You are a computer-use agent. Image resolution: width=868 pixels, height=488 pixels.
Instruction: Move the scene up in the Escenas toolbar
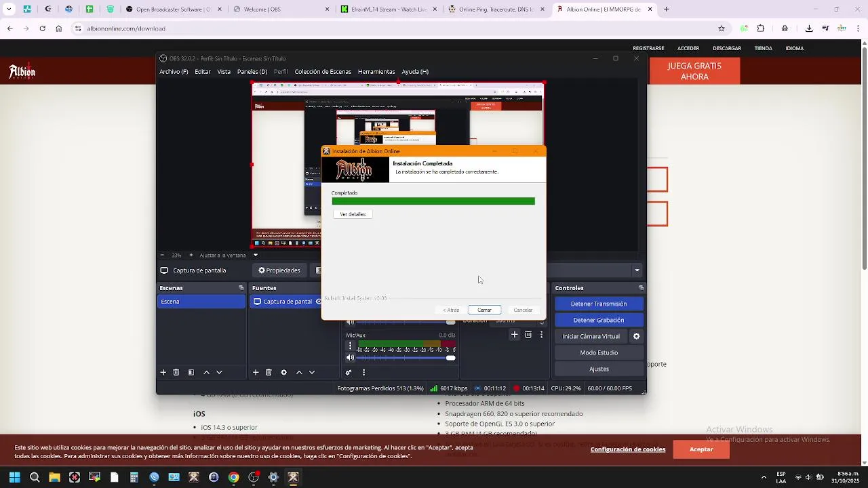click(x=206, y=372)
